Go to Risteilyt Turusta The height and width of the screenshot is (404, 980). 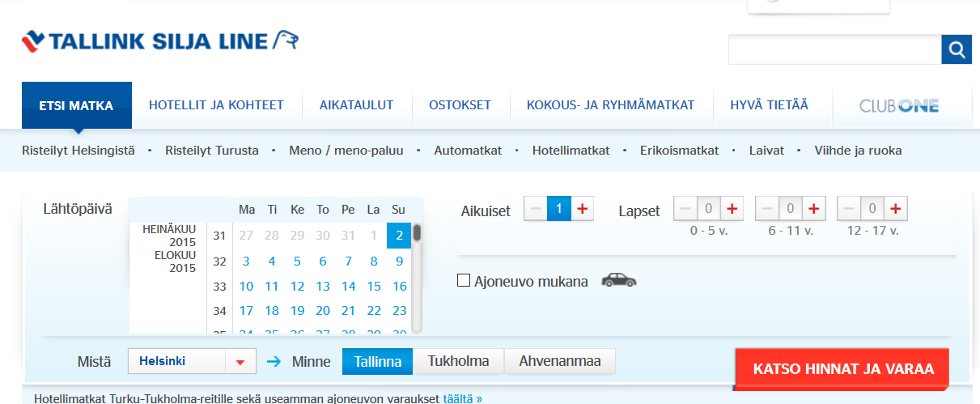click(x=212, y=151)
